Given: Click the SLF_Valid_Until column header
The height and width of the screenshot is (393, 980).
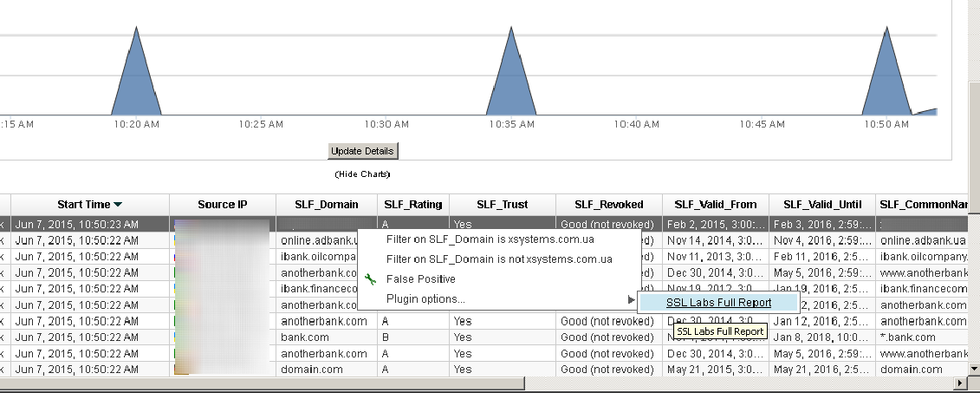Looking at the screenshot, I should click(x=821, y=205).
